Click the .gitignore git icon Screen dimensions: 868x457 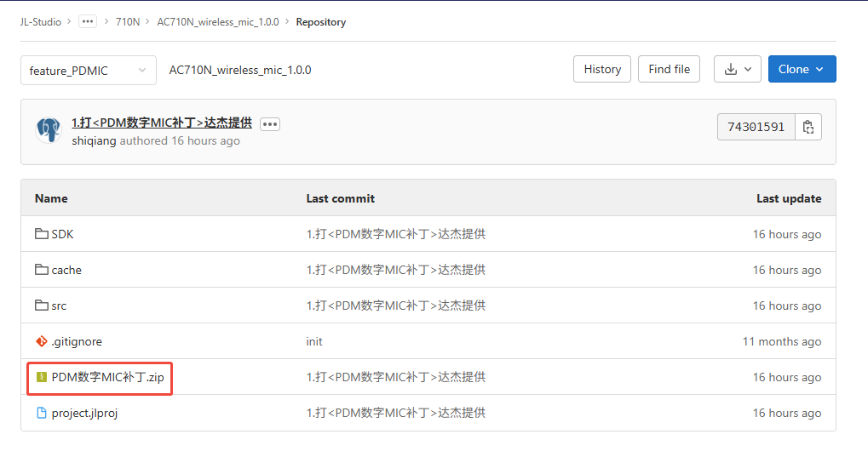tap(42, 341)
